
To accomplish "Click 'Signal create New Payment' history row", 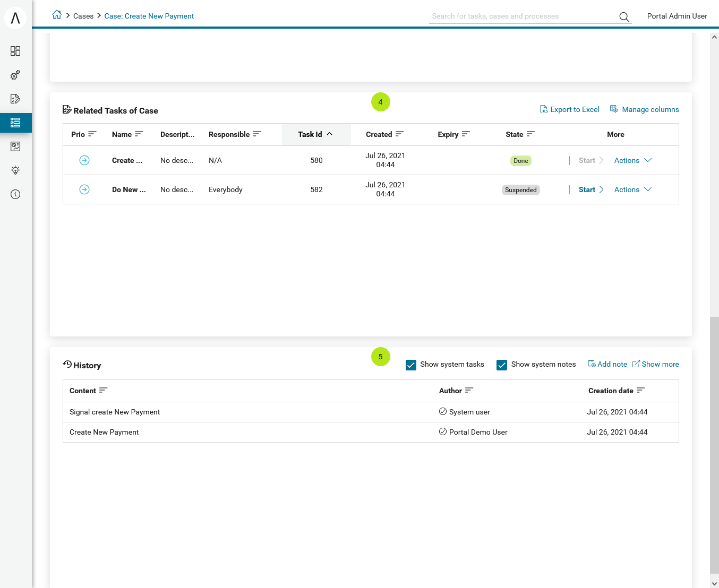I will click(x=371, y=412).
